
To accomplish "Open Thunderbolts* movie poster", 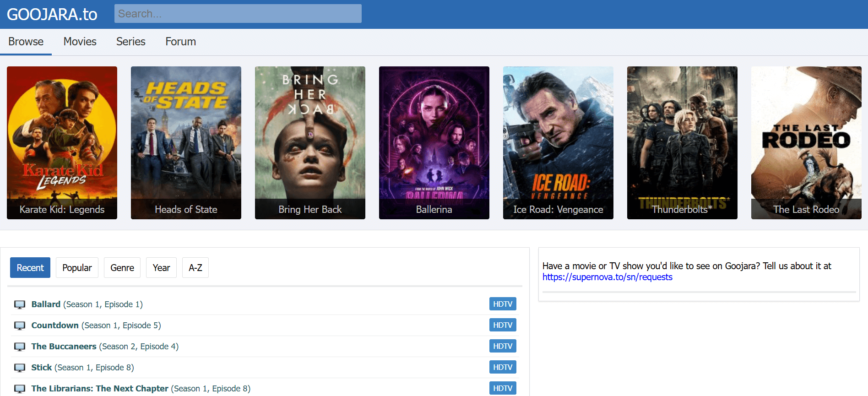I will coord(682,143).
